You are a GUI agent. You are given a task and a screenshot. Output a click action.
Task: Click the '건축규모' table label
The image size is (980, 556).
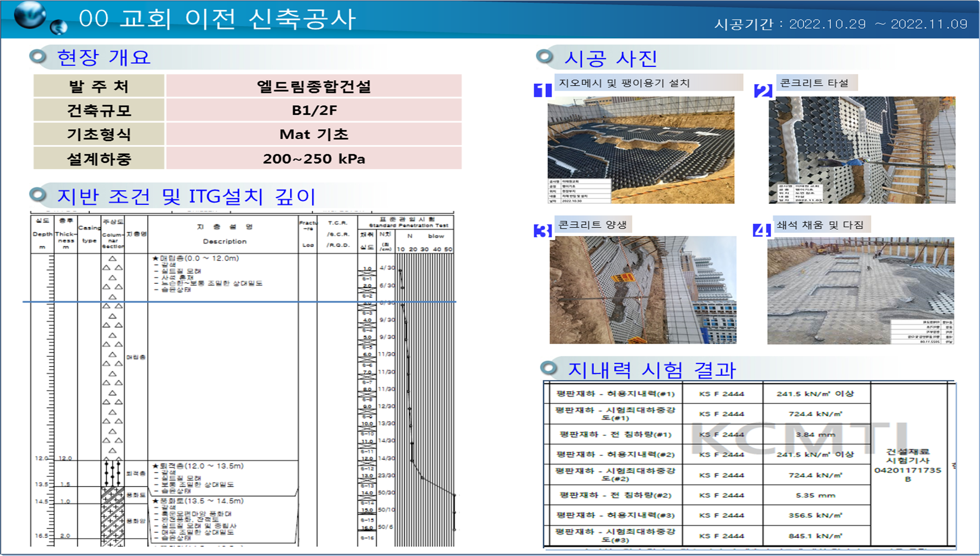click(99, 110)
